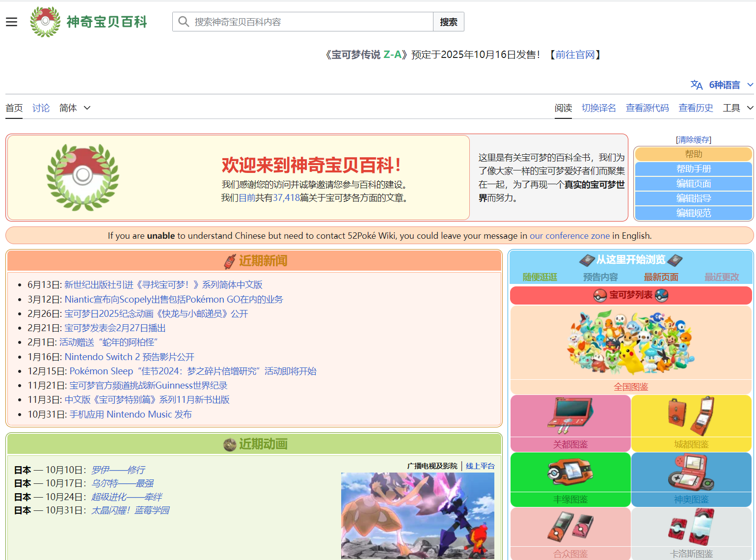Expand the 简体 language variant dropdown

[75, 108]
